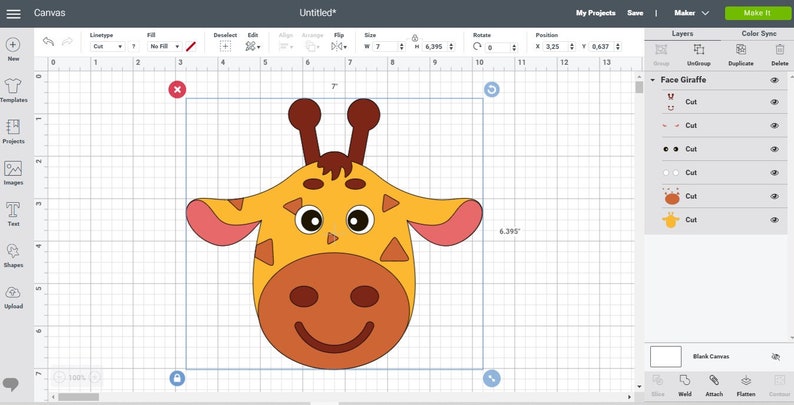Image resolution: width=794 pixels, height=405 pixels.
Task: Toggle visibility of Face Giraffe group
Action: [774, 80]
